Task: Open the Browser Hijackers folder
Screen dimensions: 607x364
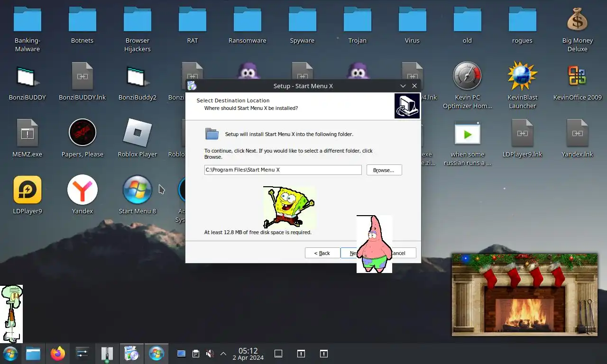Action: (x=138, y=29)
